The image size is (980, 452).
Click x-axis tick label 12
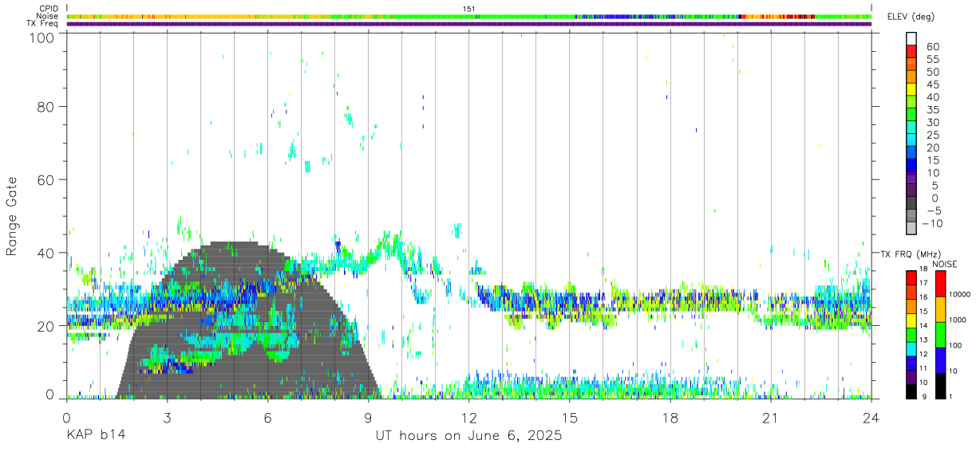pos(469,418)
